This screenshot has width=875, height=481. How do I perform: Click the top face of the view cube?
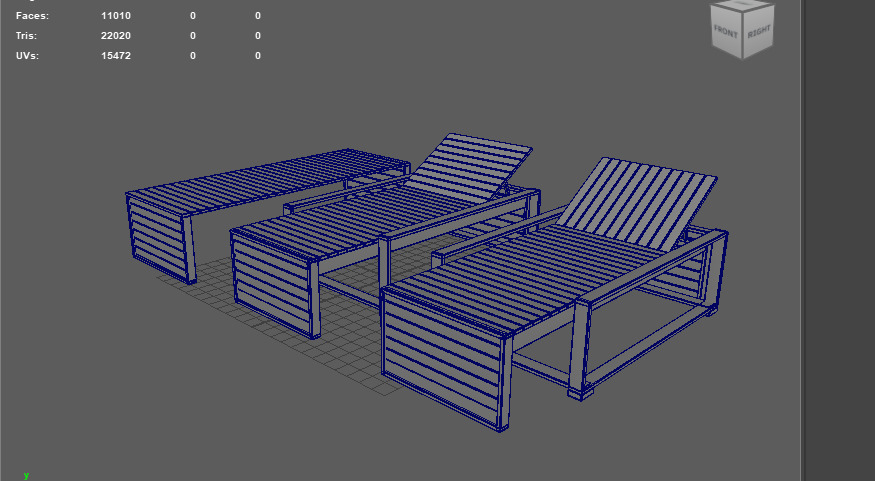click(742, 3)
